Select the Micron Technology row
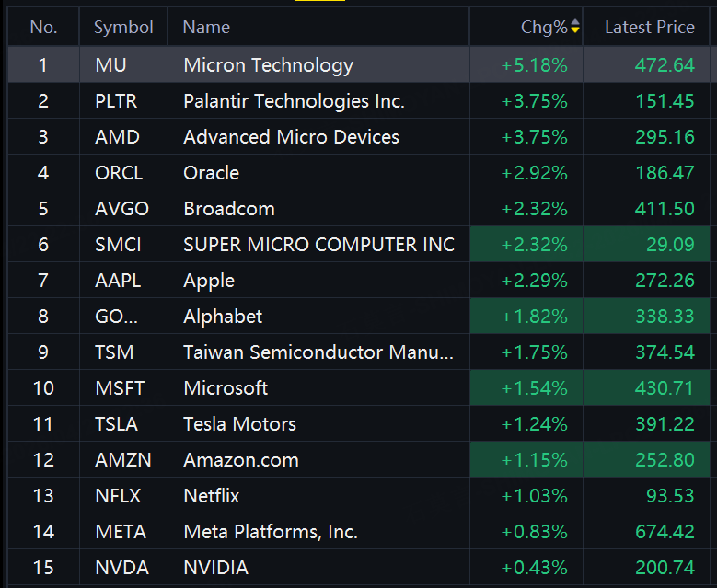Image resolution: width=717 pixels, height=588 pixels. coord(268,65)
